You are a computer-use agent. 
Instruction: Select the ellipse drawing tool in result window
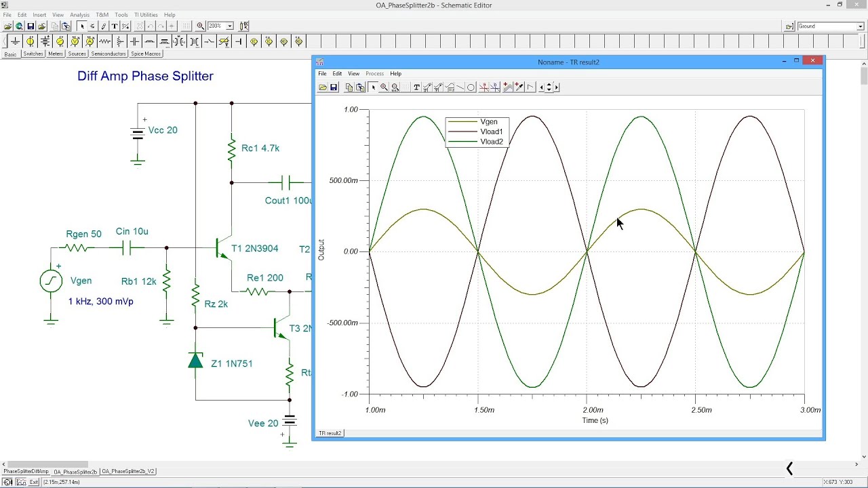471,87
